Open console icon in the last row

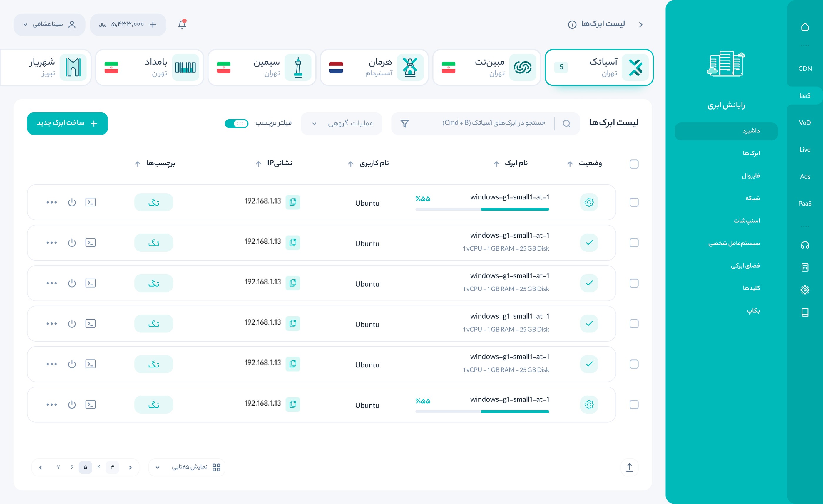[x=91, y=404]
